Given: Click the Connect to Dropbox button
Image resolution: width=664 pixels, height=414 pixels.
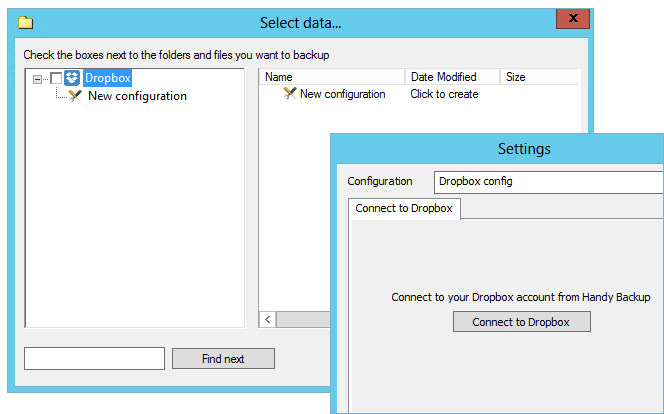Looking at the screenshot, I should tap(521, 322).
